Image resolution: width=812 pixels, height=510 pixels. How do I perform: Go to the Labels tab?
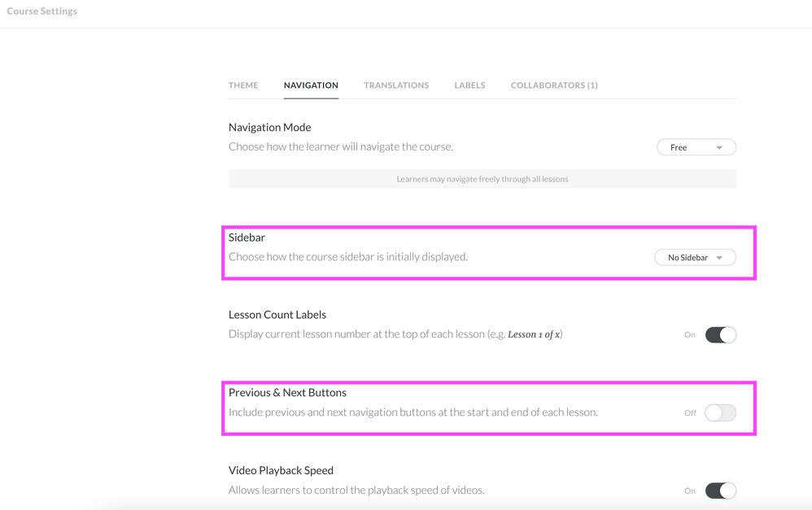(x=469, y=85)
